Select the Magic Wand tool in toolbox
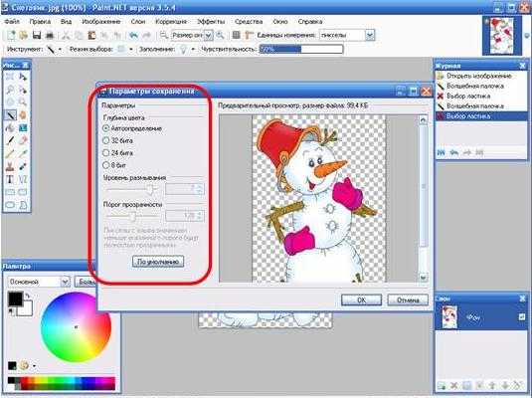The image size is (532, 398). [x=11, y=115]
